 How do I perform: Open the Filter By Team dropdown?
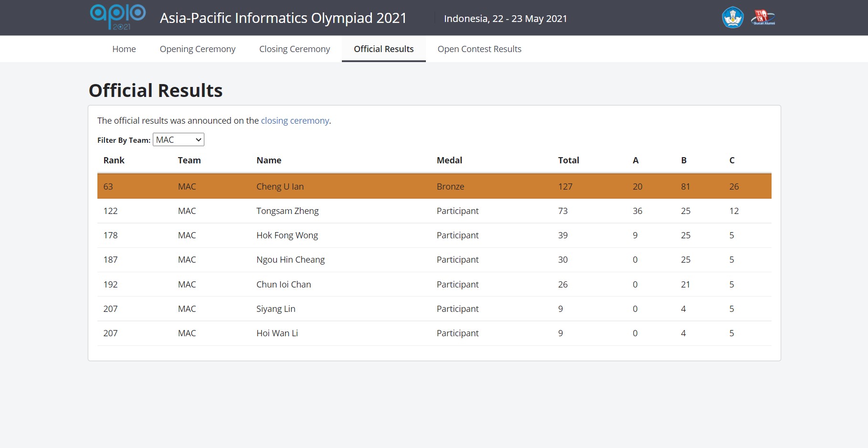coord(179,139)
